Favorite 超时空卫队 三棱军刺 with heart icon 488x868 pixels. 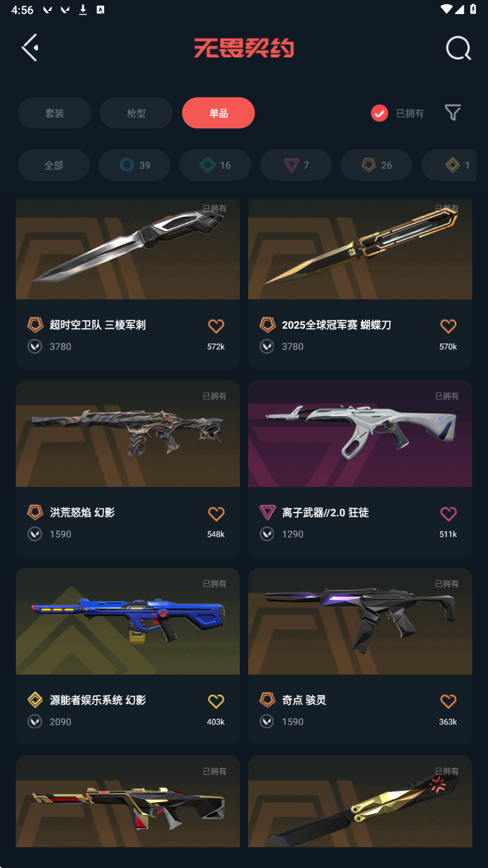216,326
